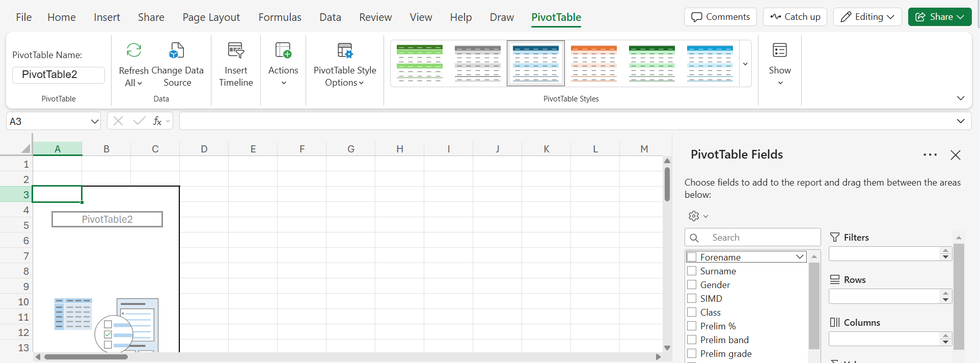The image size is (980, 363).
Task: Open the Actions menu icon
Action: tap(283, 50)
